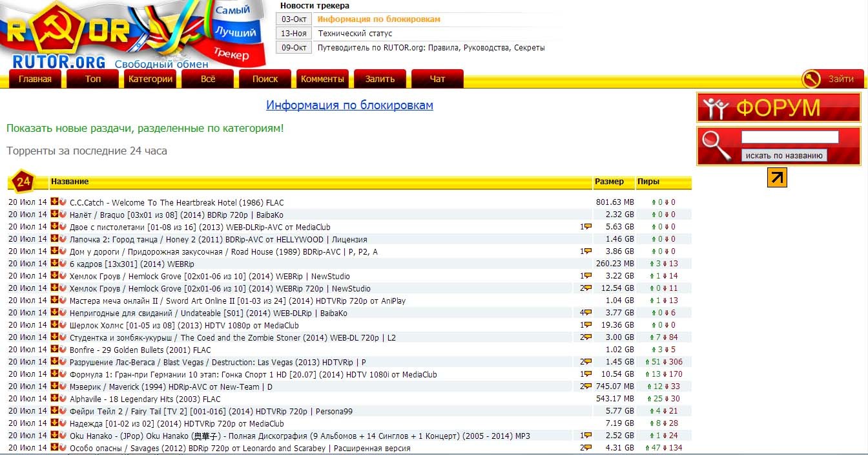Click the Размер column header

[x=610, y=182]
